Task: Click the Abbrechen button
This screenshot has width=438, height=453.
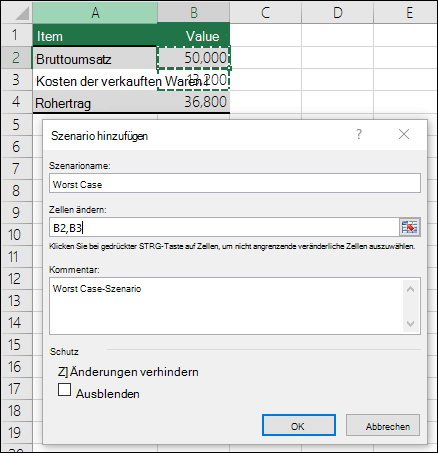Action: pos(383,425)
